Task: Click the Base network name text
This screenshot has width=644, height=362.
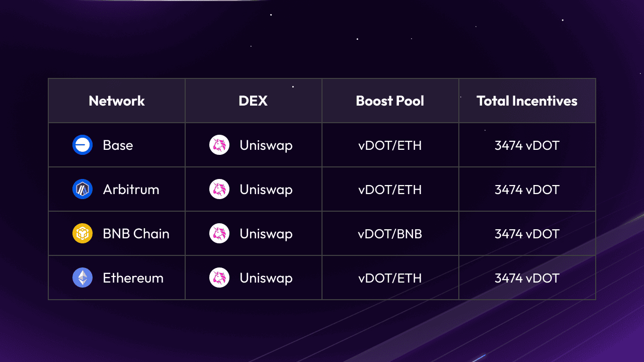Action: [x=118, y=145]
